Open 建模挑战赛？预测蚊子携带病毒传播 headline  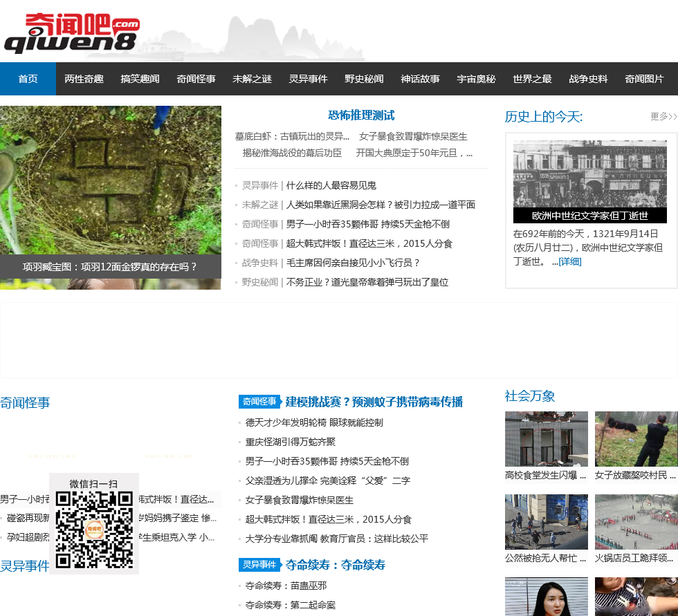point(374,402)
